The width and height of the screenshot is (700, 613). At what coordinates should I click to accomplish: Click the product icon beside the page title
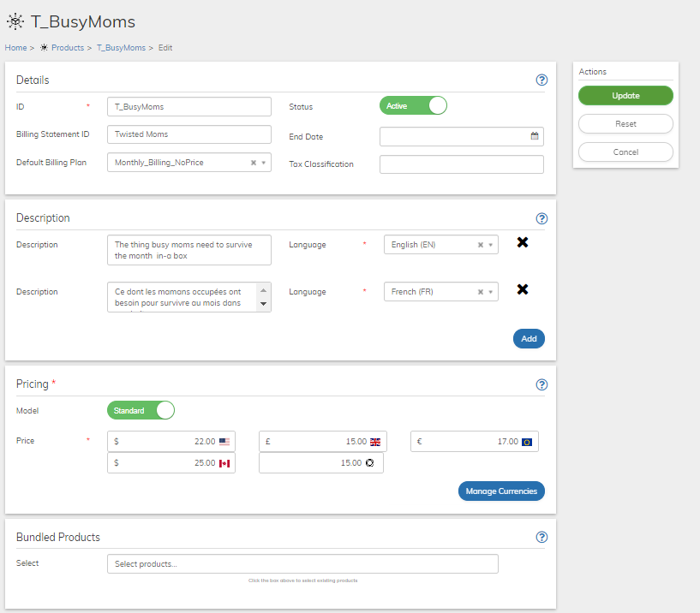[x=15, y=21]
